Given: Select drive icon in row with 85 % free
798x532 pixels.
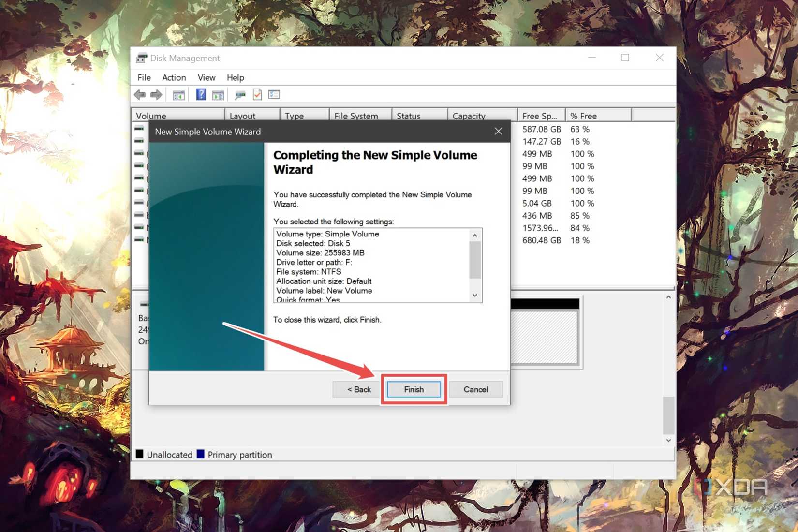Looking at the screenshot, I should [139, 215].
